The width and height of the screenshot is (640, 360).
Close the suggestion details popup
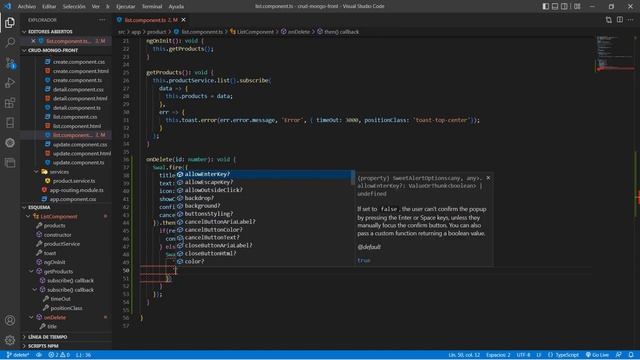tap(488, 178)
